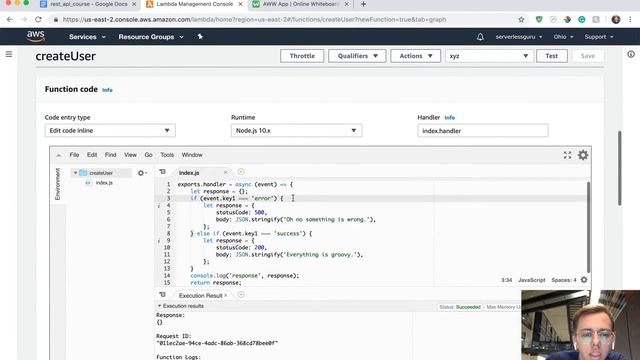Image resolution: width=640 pixels, height=360 pixels.
Task: Click the Handler input field
Action: [x=482, y=131]
